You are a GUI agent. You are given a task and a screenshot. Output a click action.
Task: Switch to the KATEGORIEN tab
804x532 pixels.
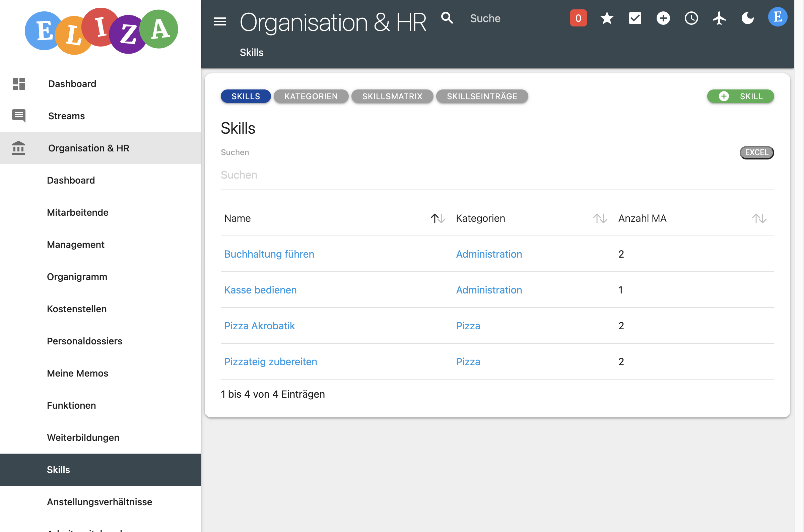click(x=311, y=96)
